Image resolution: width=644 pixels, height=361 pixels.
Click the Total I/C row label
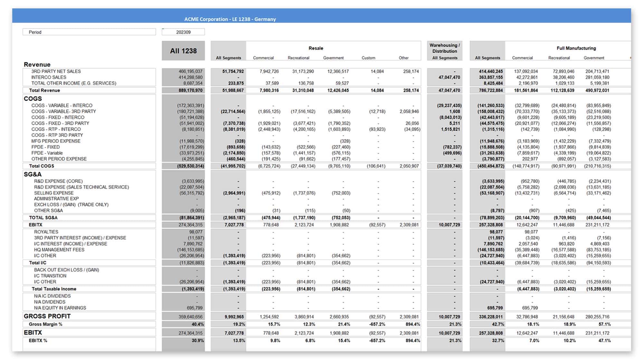tap(38, 263)
